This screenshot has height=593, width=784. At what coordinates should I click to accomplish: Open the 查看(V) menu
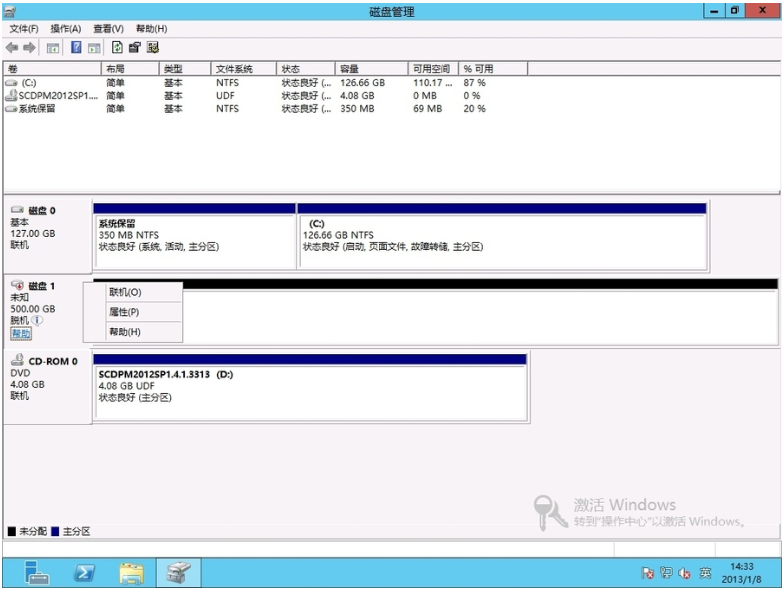tap(108, 28)
